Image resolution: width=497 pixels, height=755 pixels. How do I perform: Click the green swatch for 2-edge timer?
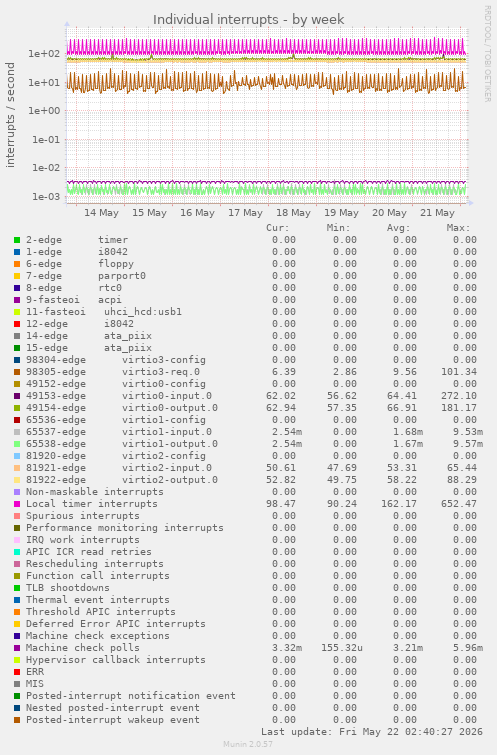[x=17, y=240]
